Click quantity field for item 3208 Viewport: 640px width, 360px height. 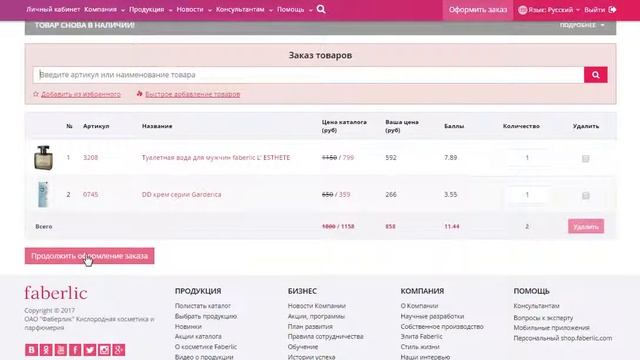click(527, 158)
